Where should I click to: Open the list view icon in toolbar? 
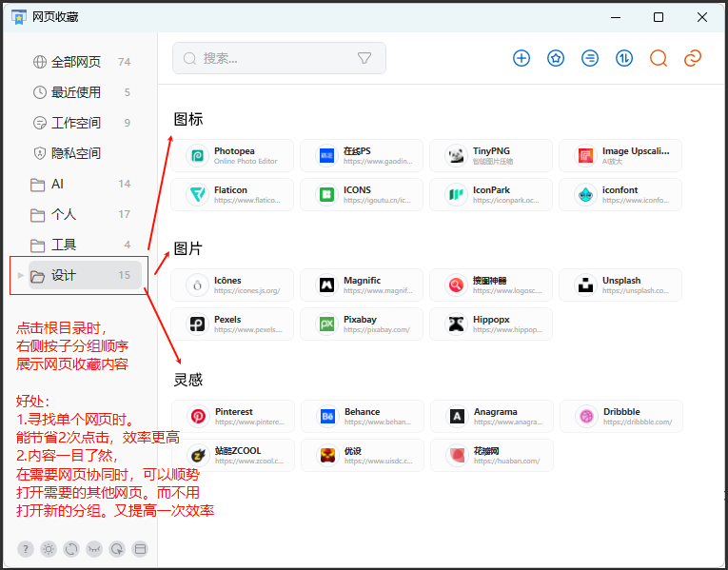click(x=590, y=58)
